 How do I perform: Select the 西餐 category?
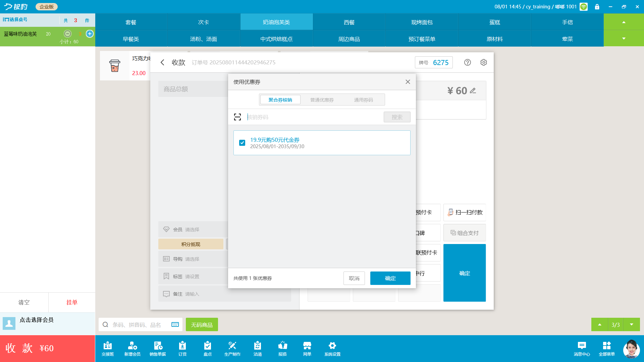click(x=349, y=22)
